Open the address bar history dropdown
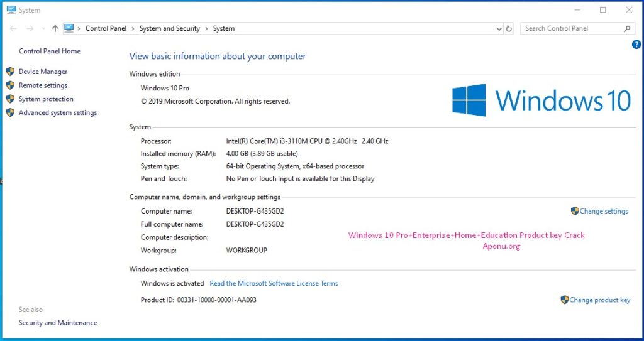The image size is (644, 341). point(499,29)
